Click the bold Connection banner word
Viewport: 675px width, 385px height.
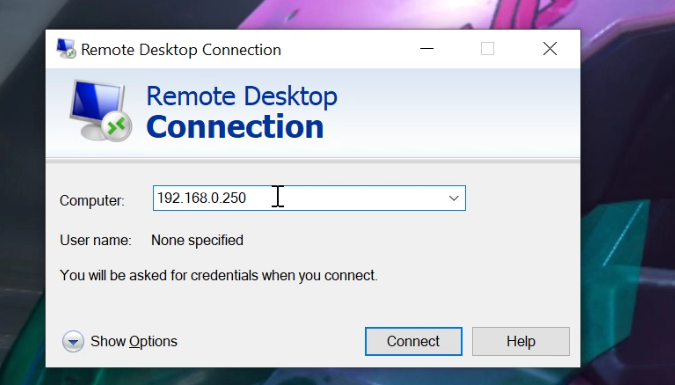235,127
